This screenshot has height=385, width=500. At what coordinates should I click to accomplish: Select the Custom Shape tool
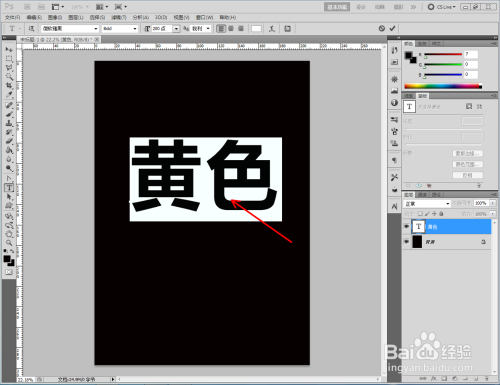(9, 206)
